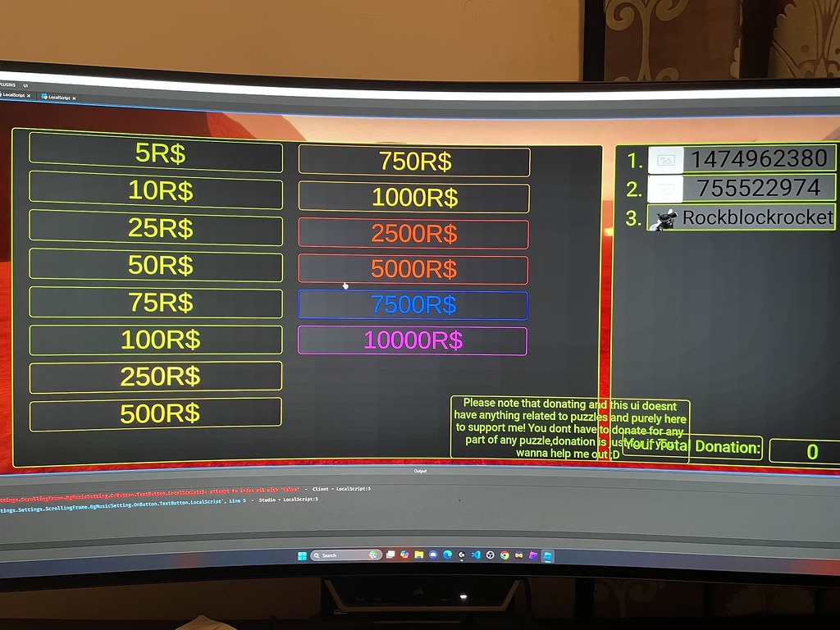The width and height of the screenshot is (840, 630).
Task: Open Google Chrome from the taskbar
Action: click(x=504, y=555)
